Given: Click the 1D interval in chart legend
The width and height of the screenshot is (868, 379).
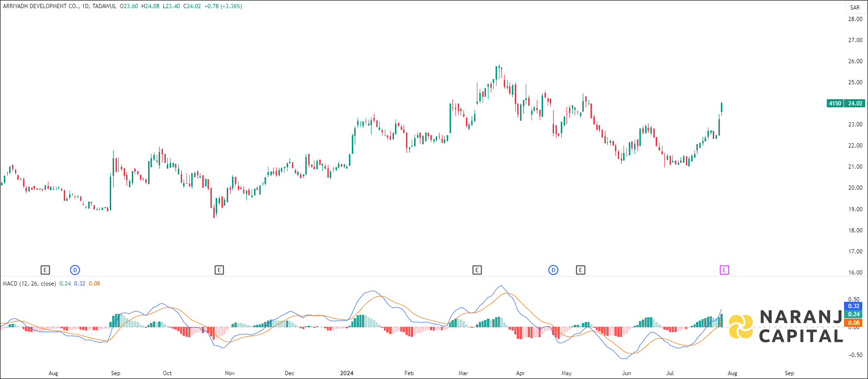Looking at the screenshot, I should [86, 6].
